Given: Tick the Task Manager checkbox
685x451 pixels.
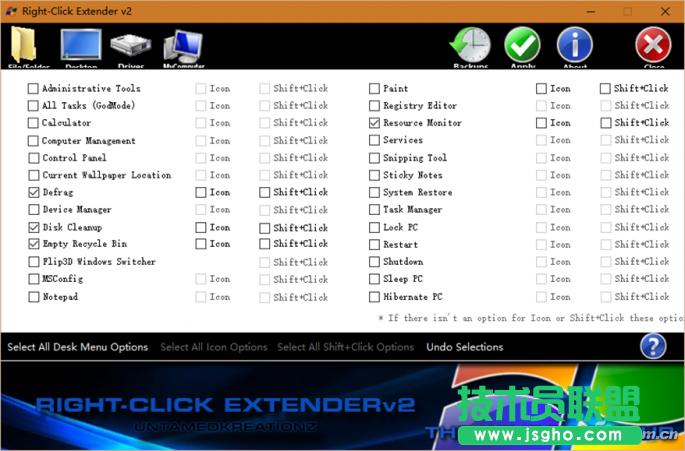Looking at the screenshot, I should 375,210.
